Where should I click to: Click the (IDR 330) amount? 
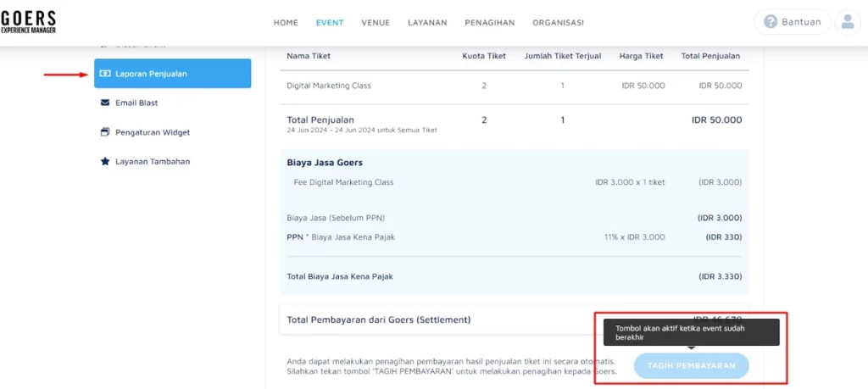click(x=724, y=236)
